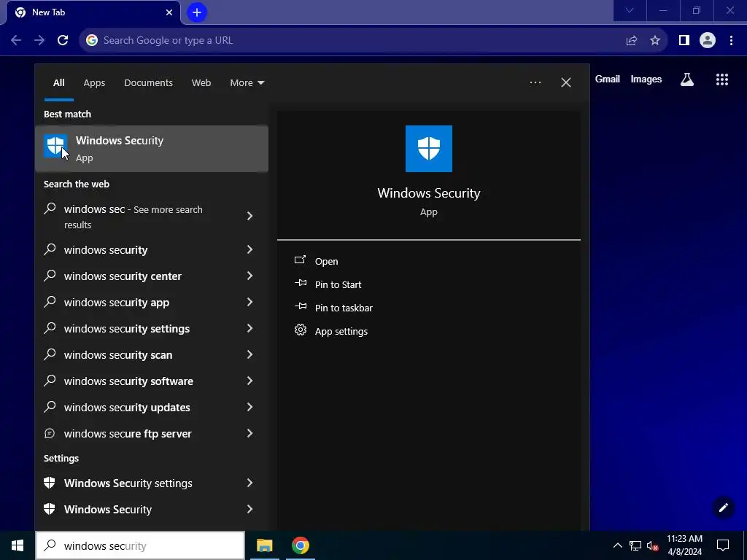747x560 pixels.
Task: Close the Windows search panel
Action: pyautogui.click(x=565, y=82)
